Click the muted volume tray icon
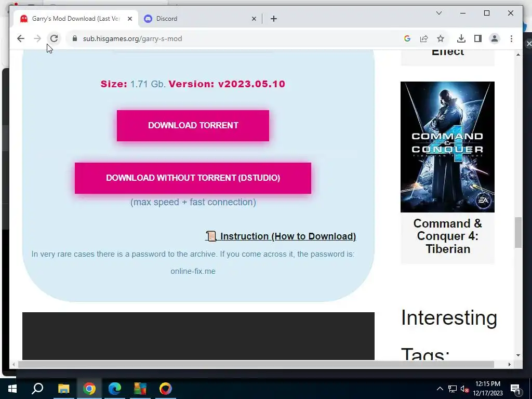532x399 pixels. tap(464, 389)
